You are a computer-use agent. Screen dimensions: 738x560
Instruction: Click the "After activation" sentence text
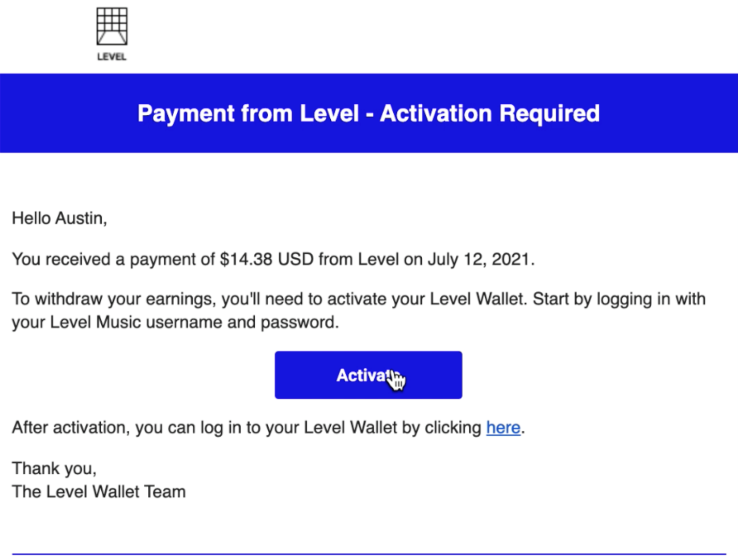pos(269,428)
